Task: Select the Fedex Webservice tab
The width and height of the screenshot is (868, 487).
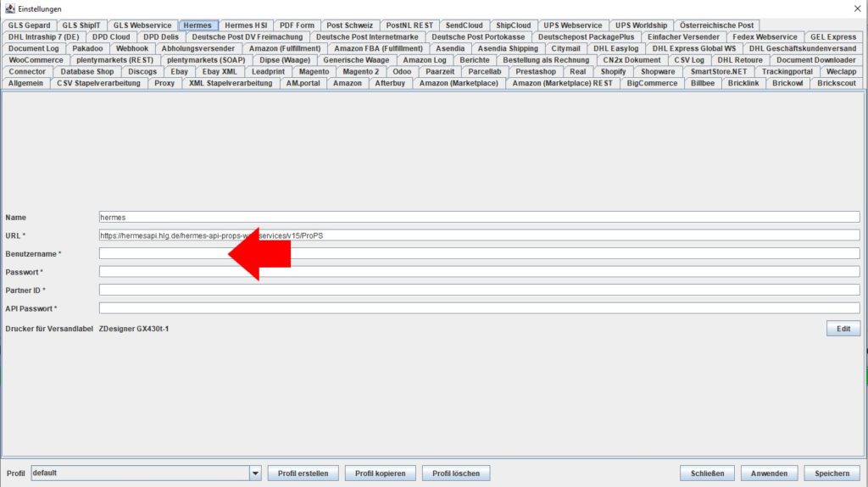Action: click(765, 37)
